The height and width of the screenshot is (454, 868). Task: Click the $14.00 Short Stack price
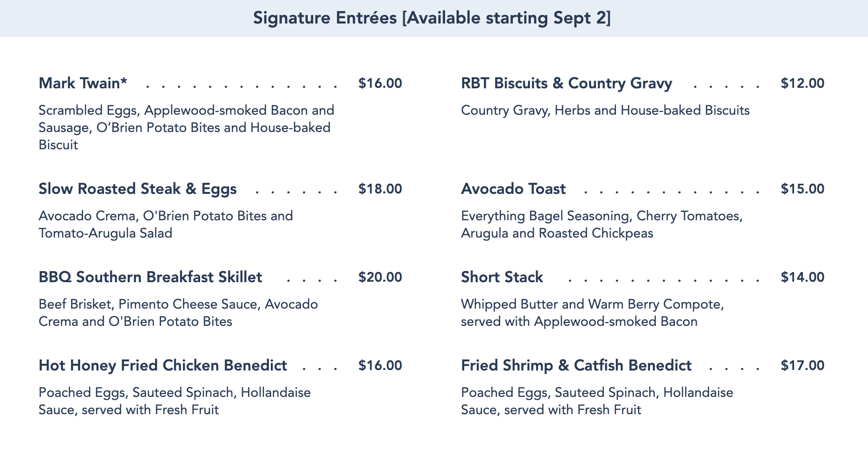click(802, 277)
